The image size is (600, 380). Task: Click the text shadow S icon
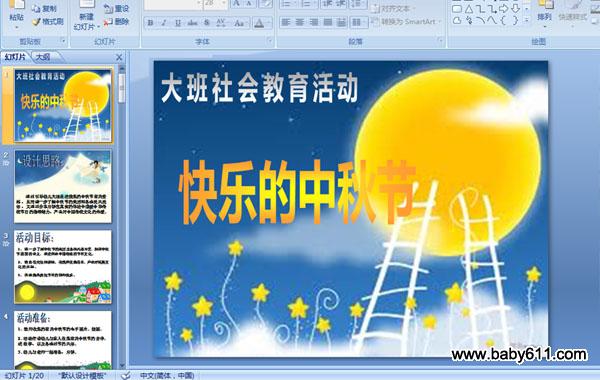(x=207, y=23)
